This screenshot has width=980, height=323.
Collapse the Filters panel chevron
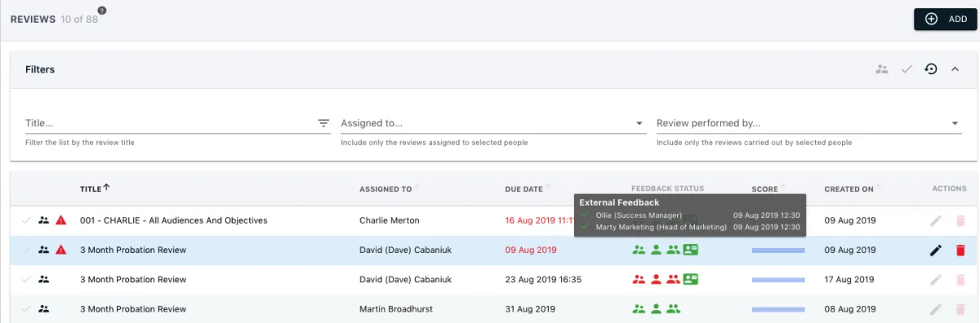[955, 69]
